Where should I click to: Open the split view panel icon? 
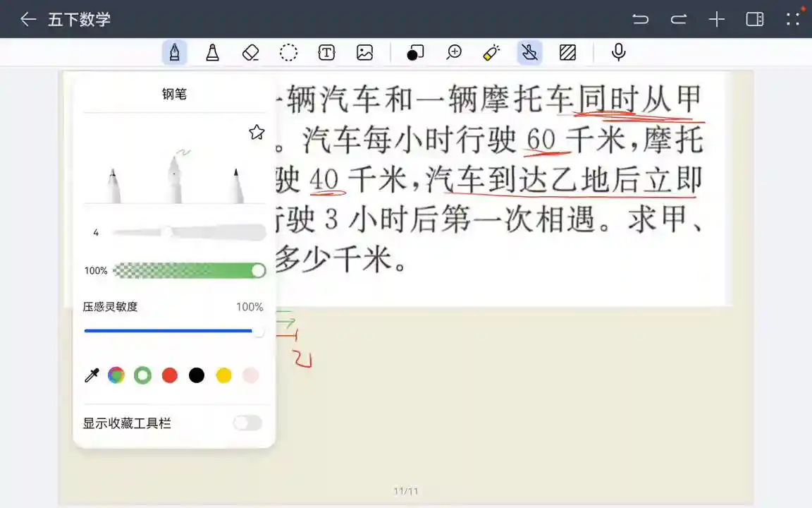coord(755,19)
